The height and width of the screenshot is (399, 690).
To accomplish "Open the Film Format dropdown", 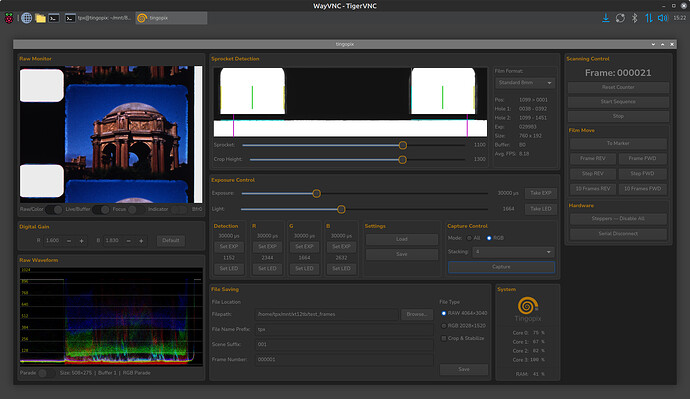I will [x=525, y=83].
